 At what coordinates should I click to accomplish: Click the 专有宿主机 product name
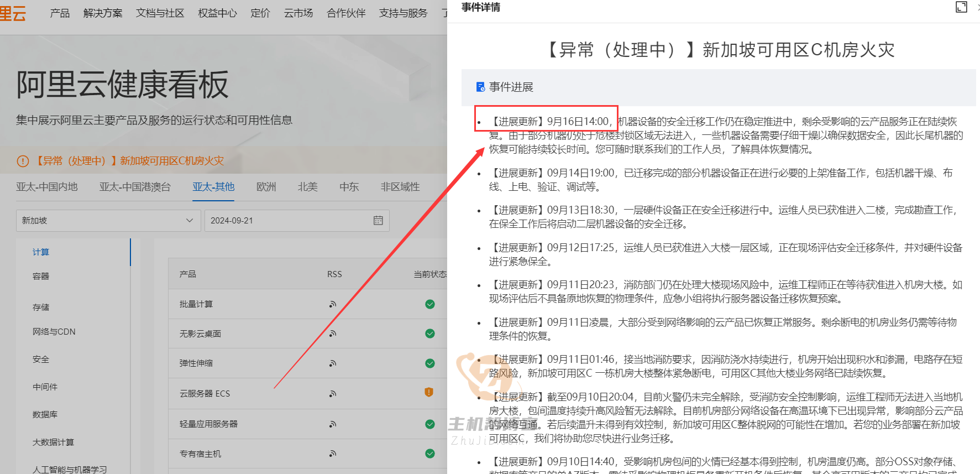point(200,454)
